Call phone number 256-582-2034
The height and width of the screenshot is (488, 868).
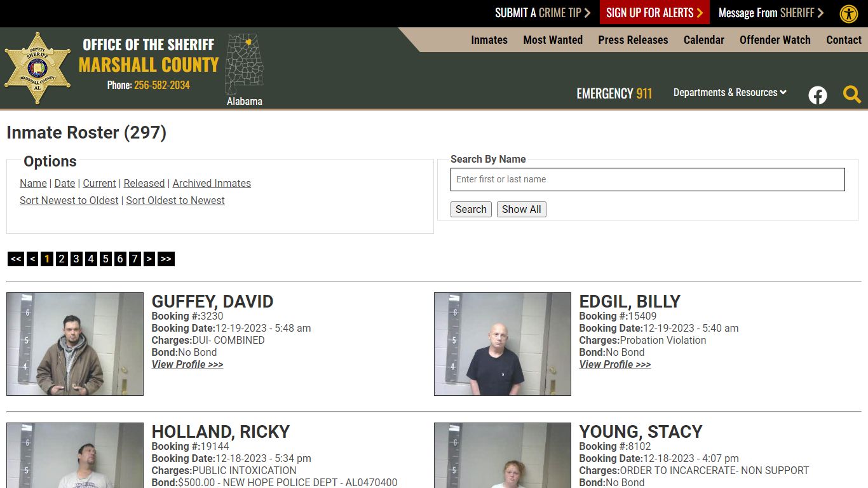pyautogui.click(x=162, y=85)
